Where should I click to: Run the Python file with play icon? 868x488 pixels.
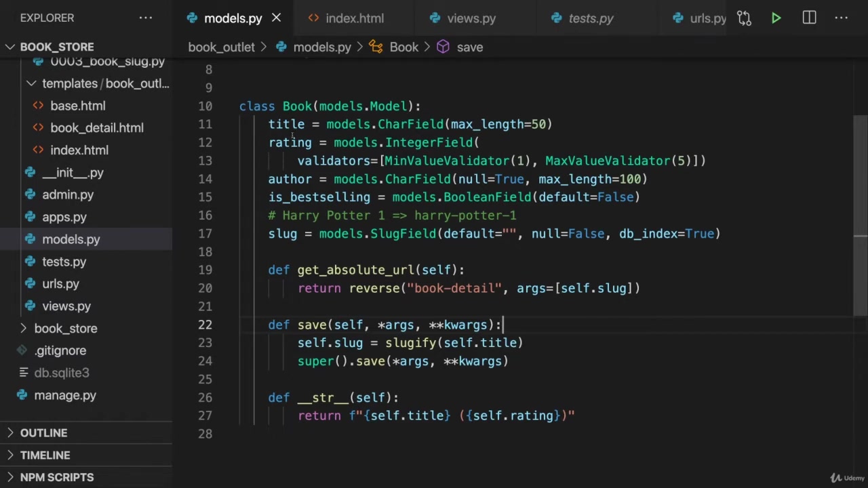pyautogui.click(x=776, y=18)
